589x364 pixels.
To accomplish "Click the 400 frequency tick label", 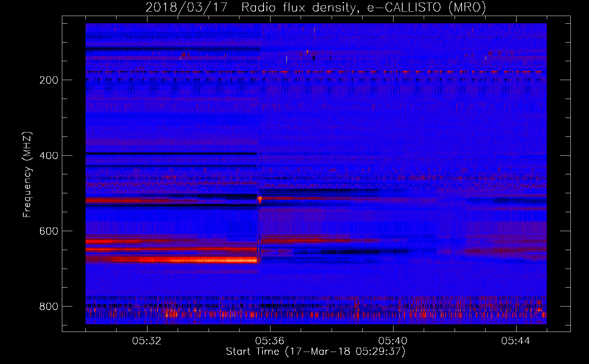I will (49, 156).
